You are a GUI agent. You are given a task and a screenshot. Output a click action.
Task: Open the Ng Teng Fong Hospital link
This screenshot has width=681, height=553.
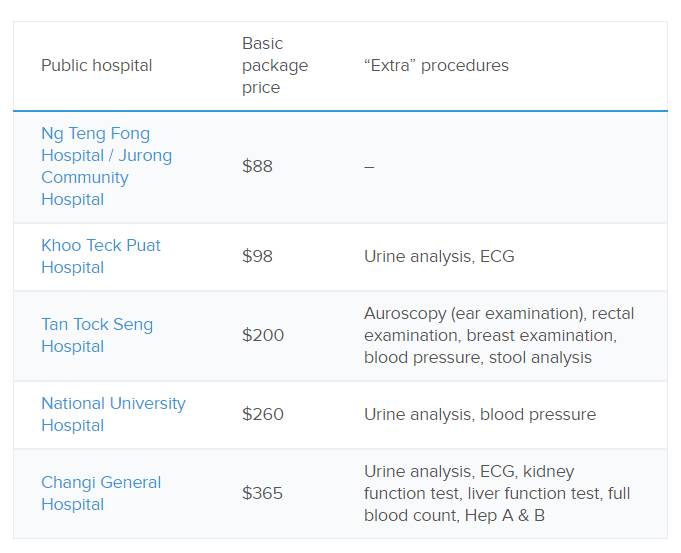coord(95,134)
